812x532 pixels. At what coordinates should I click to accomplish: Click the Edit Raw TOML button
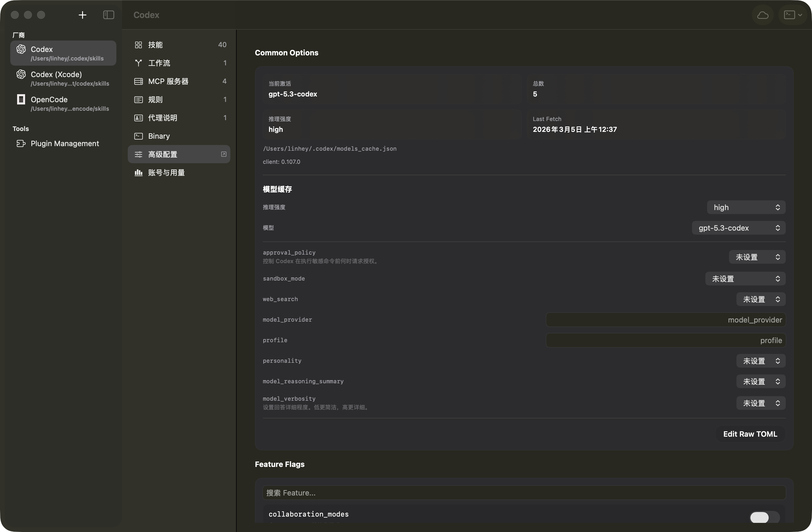tap(750, 434)
